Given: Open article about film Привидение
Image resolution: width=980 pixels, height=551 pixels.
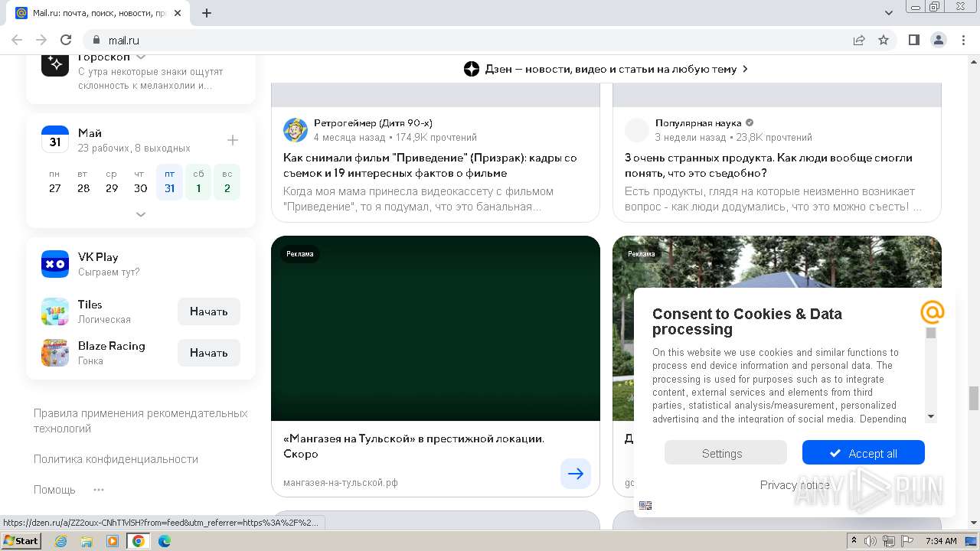Looking at the screenshot, I should point(430,165).
